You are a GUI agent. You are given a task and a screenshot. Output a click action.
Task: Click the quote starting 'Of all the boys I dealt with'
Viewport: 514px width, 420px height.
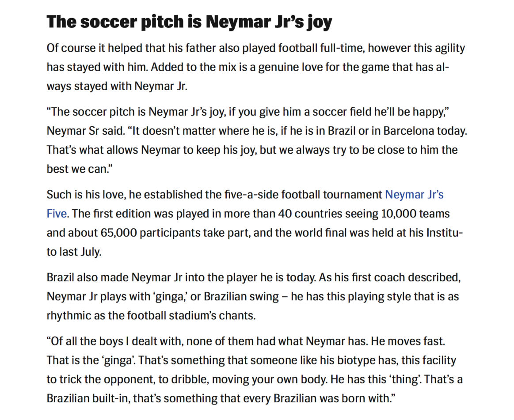pos(255,370)
